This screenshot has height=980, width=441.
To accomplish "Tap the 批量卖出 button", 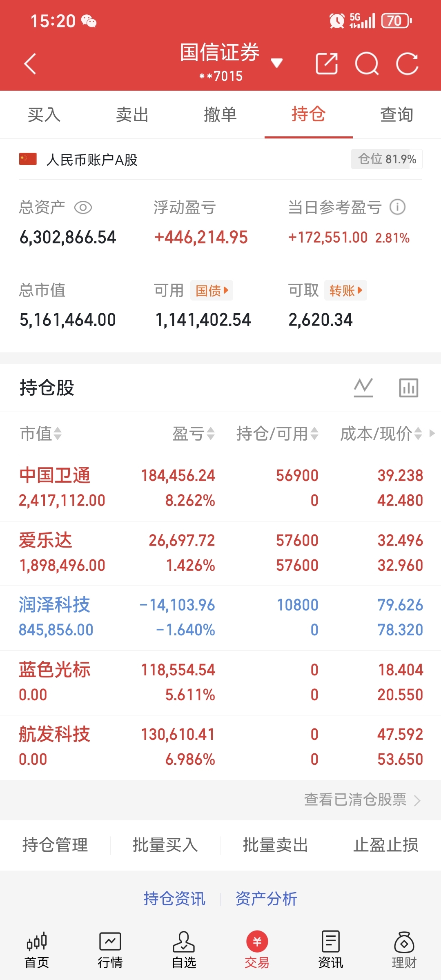I will (276, 845).
